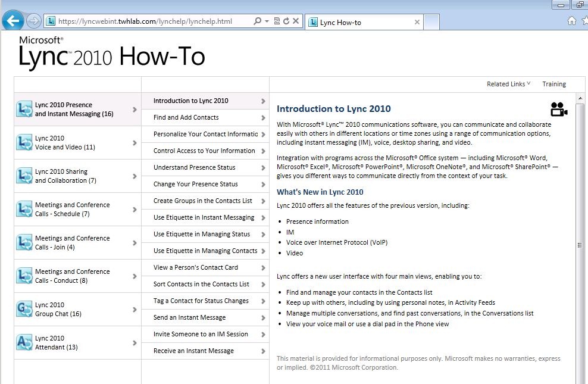This screenshot has width=588, height=384.
Task: Open topic Introduction to Lync 2010
Action: 205,101
